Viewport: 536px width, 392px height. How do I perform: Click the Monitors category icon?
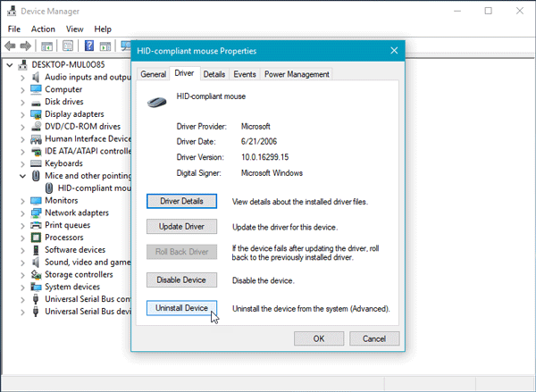(36, 200)
